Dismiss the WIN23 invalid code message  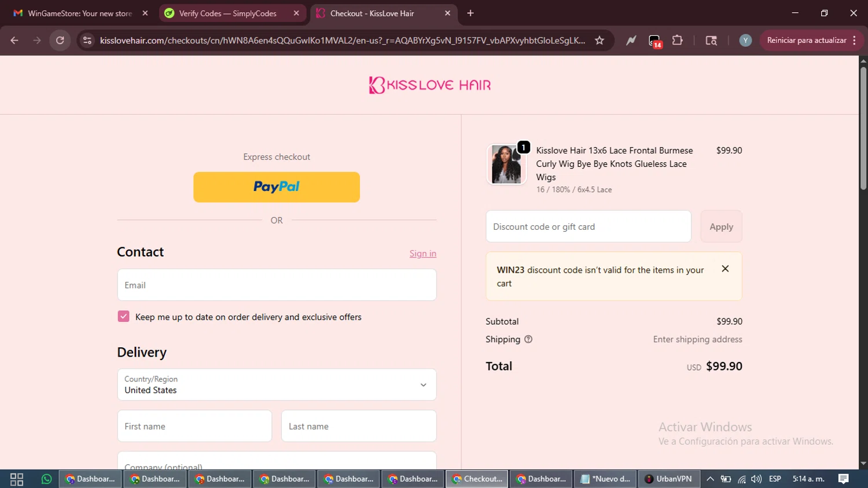[725, 269]
